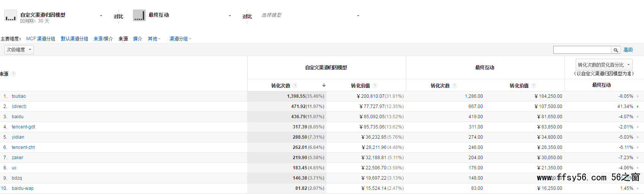This screenshot has height=194, width=644.
Task: Click down arrow beside -8.05%
Action: click(638, 96)
